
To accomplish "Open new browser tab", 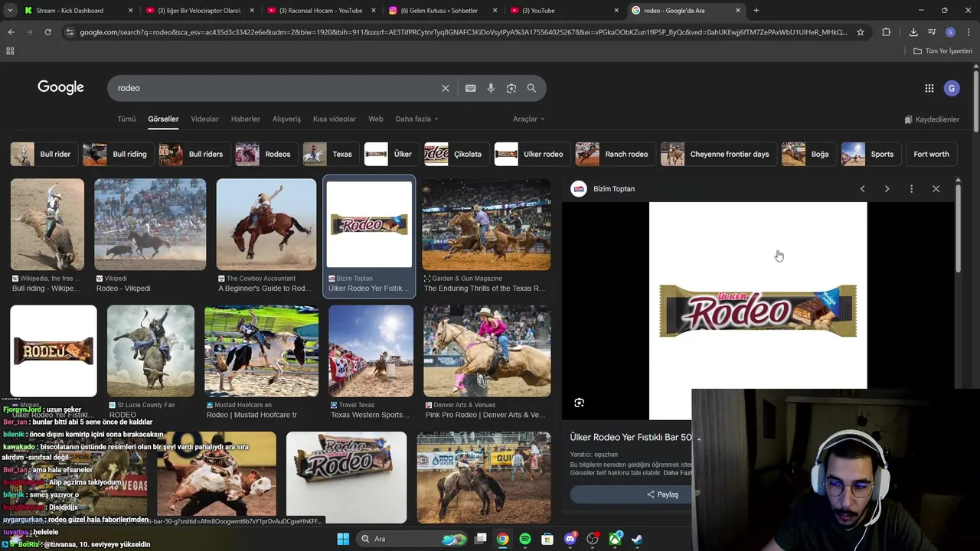I will [x=756, y=11].
